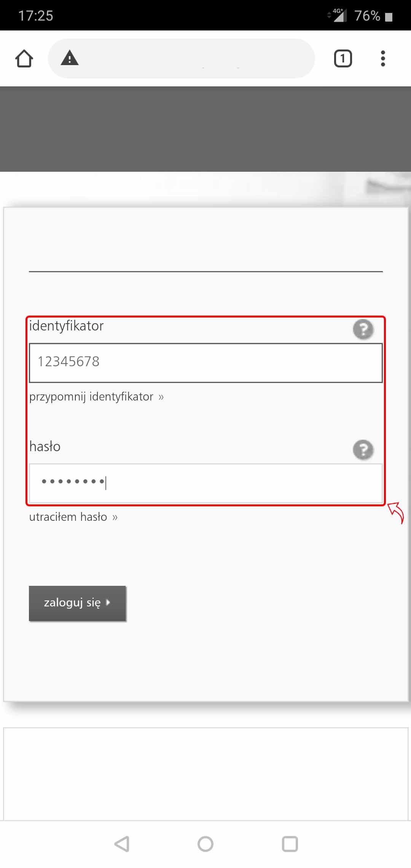Screen dimensions: 411x868
Task: Tap the Android back navigation button
Action: coord(122,844)
